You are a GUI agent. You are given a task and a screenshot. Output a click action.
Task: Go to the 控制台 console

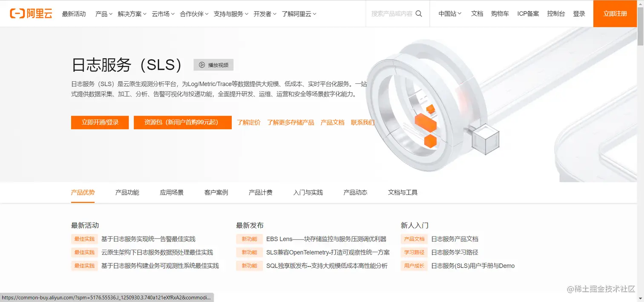pyautogui.click(x=556, y=14)
